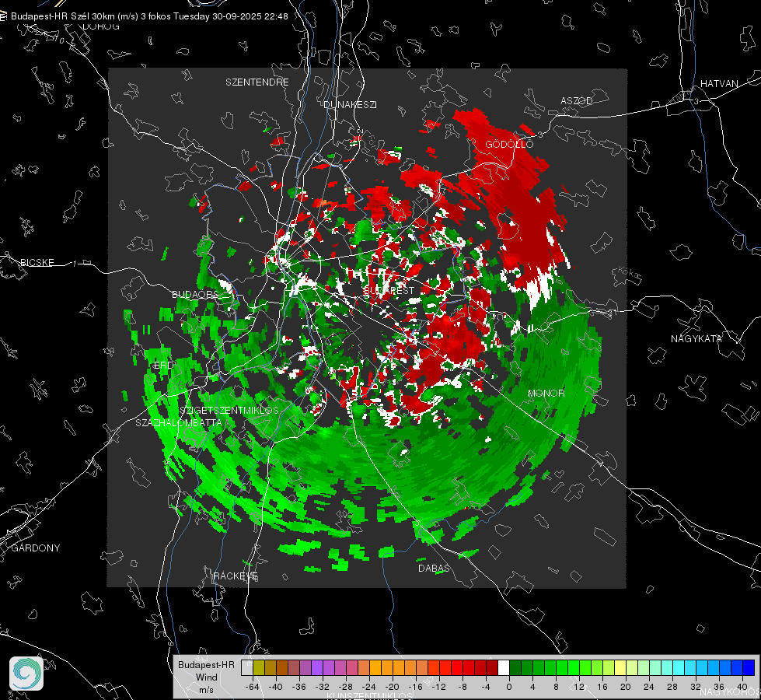Click the ASZOD town label
This screenshot has width=761, height=700.
point(577,100)
